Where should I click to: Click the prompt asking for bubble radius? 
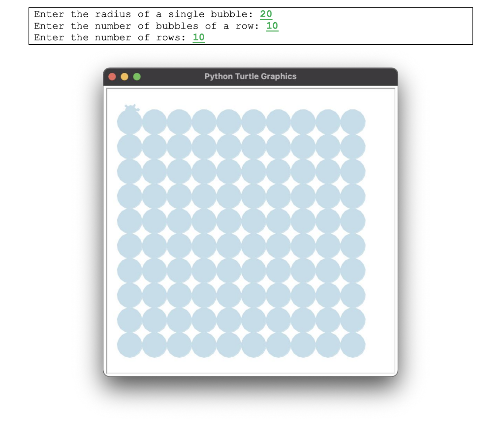click(145, 14)
